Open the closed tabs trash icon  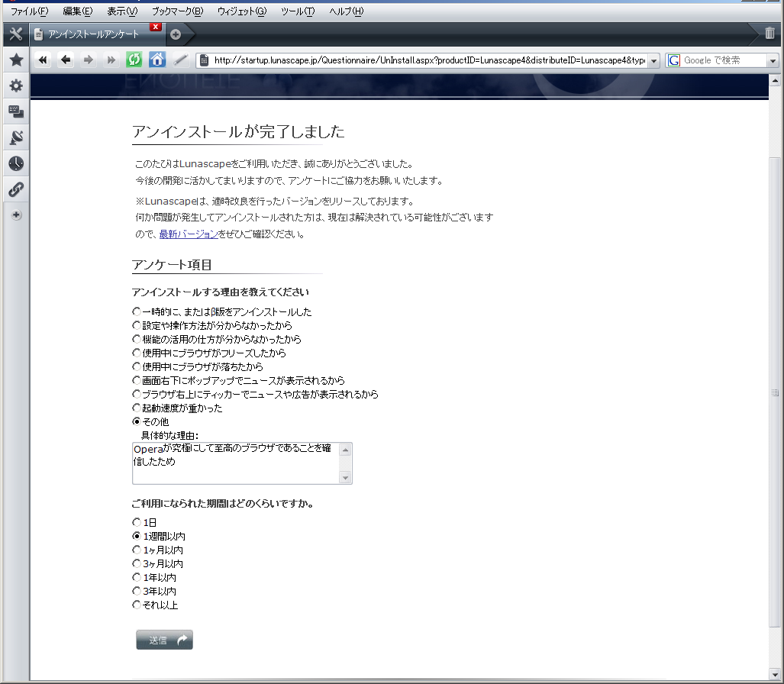(x=769, y=34)
